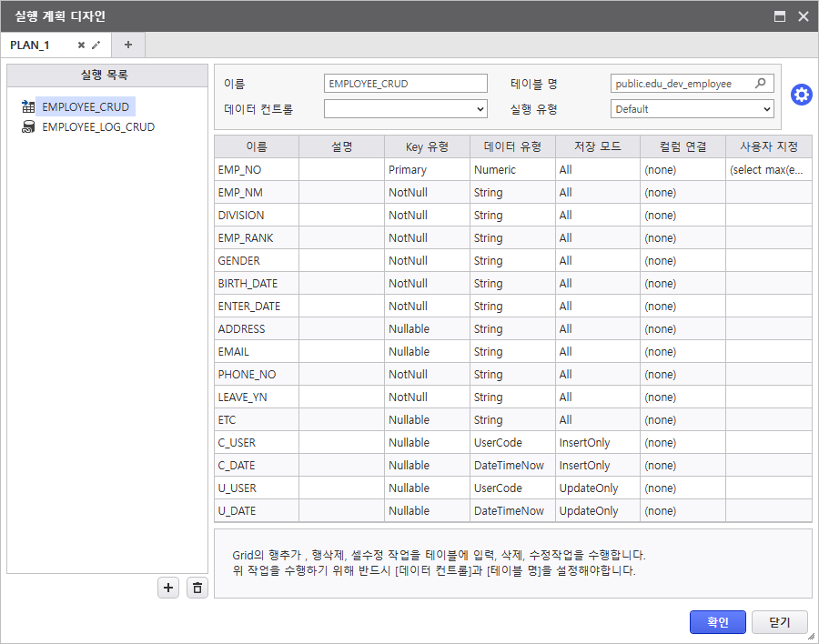Select EMPLOYEE_CRUD in execution list
This screenshot has height=644, width=819.
coord(86,106)
